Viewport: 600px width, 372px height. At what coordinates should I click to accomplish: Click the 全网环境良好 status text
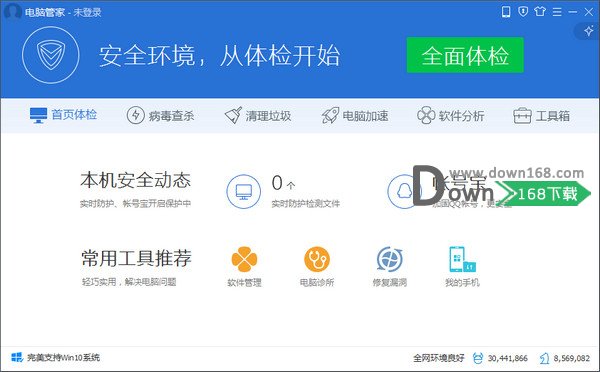point(439,358)
